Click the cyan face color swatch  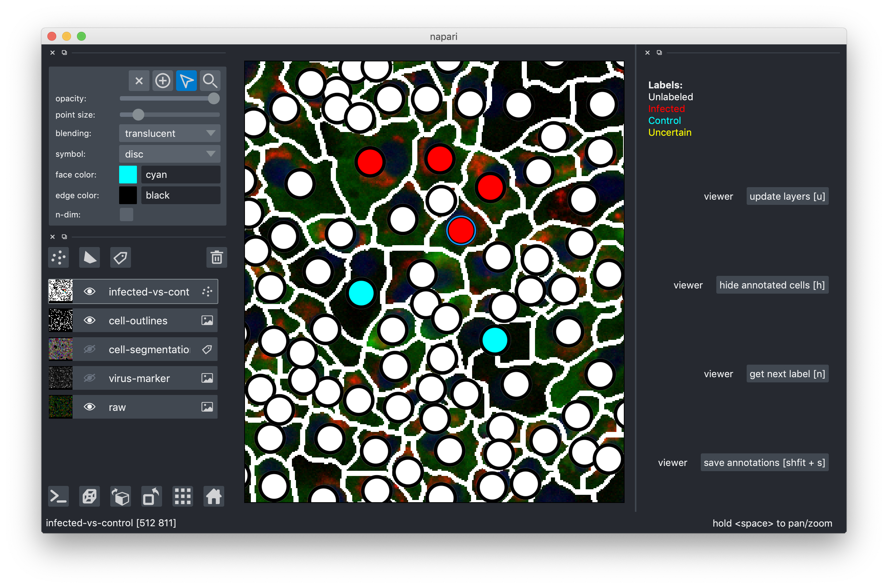128,175
